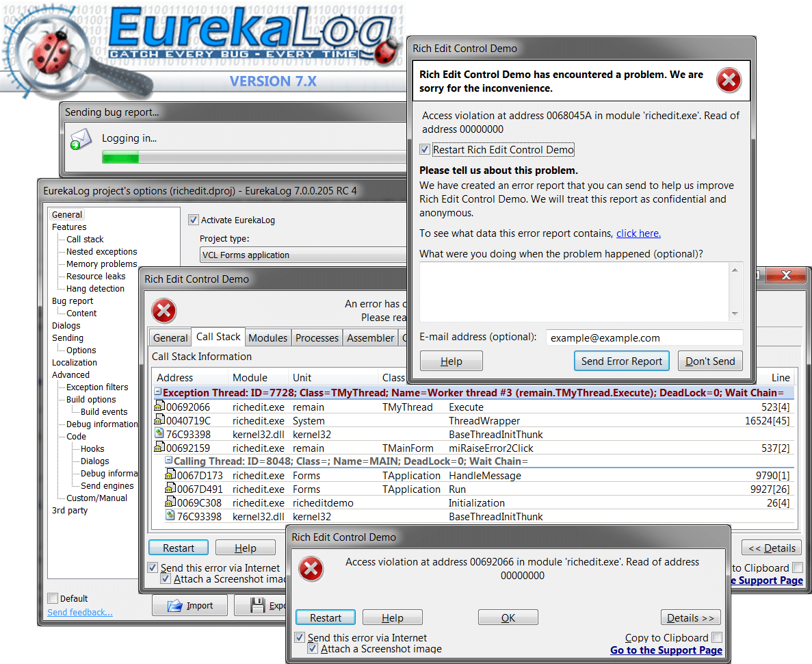This screenshot has width=812, height=664.
Task: Click the row icon for address 0040719C
Action: pos(159,420)
